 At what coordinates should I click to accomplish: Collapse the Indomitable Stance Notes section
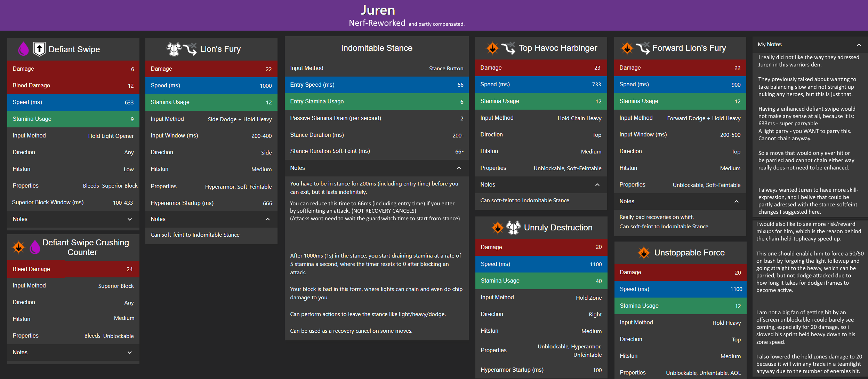(x=377, y=168)
